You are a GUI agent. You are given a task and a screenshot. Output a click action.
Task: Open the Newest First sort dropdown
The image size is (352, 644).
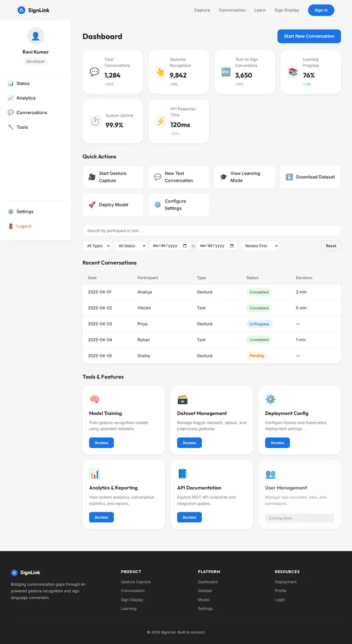(x=260, y=246)
